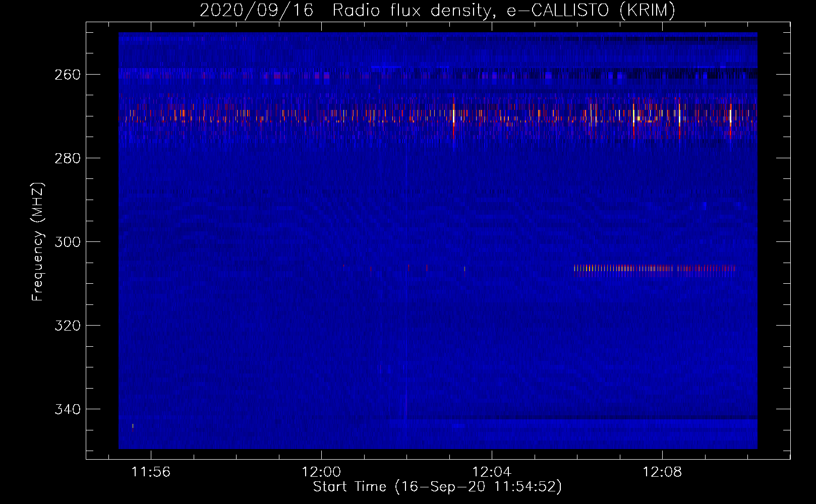Click the 11:56 time tick label
This screenshot has width=816, height=504.
click(151, 472)
